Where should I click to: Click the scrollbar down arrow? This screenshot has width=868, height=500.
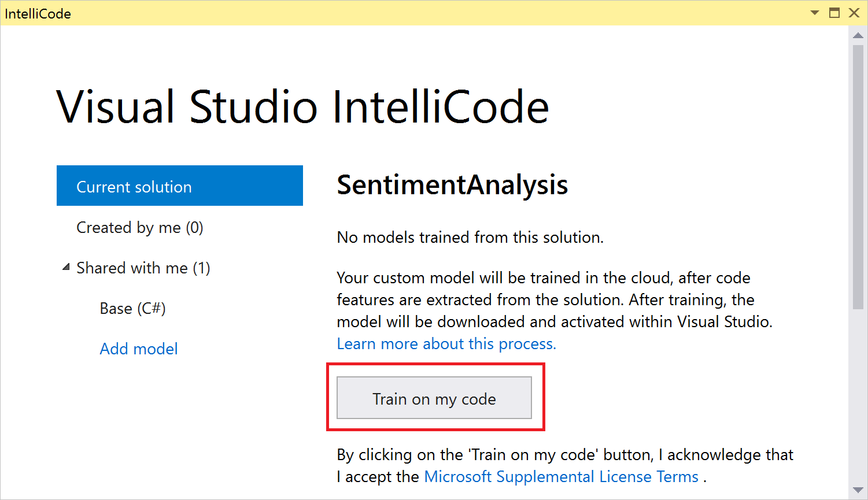[x=858, y=490]
